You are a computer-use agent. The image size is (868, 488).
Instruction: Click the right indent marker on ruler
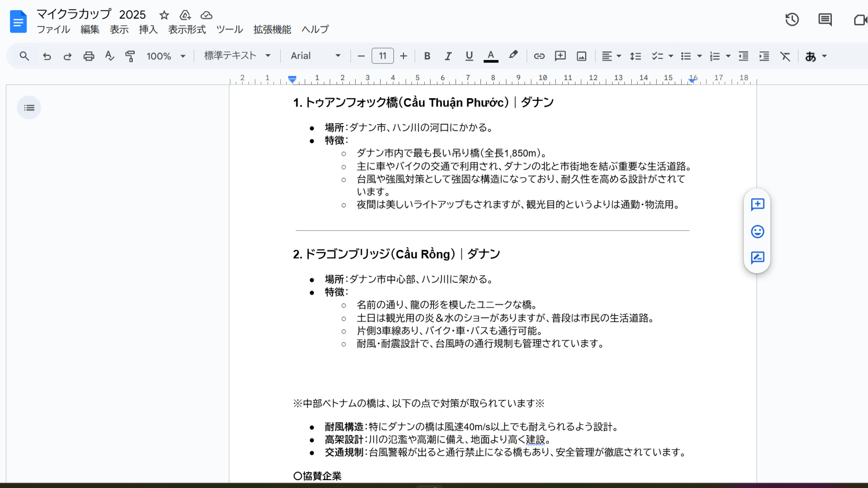click(x=692, y=80)
